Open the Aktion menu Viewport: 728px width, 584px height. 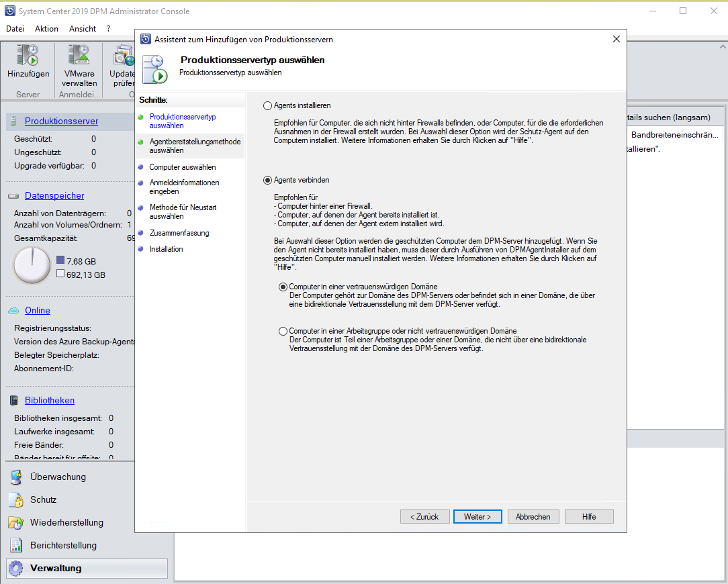[x=46, y=29]
